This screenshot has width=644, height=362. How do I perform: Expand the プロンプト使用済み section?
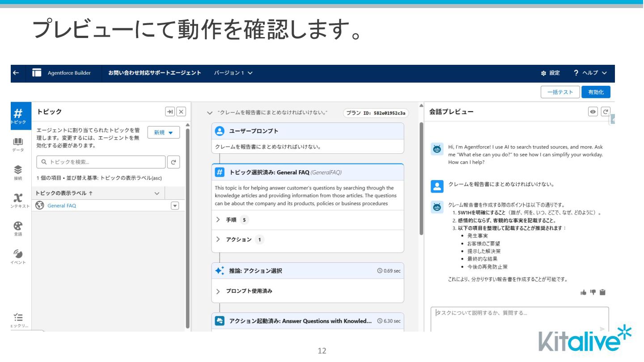(x=218, y=291)
